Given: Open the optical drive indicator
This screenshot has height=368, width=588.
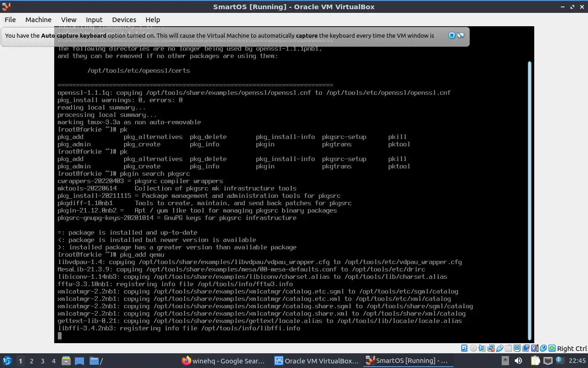Looking at the screenshot, I should (x=474, y=348).
